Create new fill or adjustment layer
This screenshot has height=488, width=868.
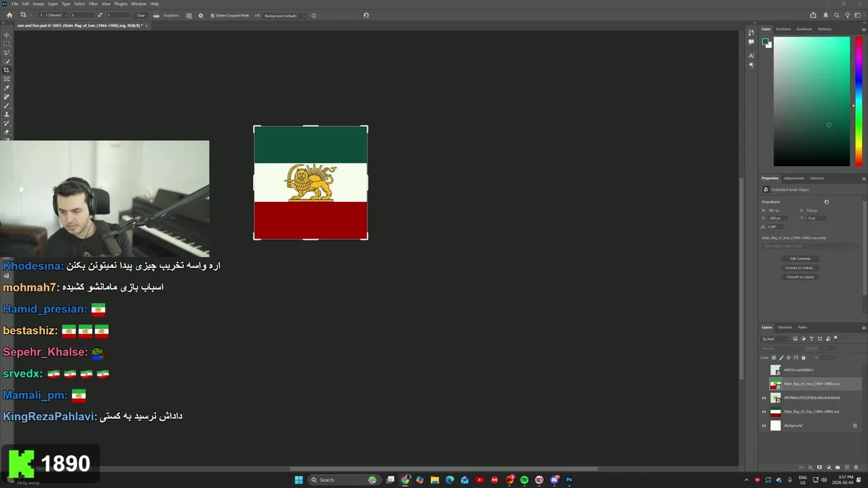(829, 467)
